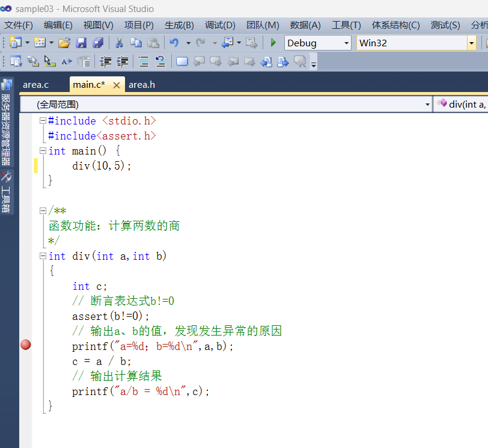The image size is (488, 448).
Task: Open the 工具(T) menu
Action: point(346,25)
